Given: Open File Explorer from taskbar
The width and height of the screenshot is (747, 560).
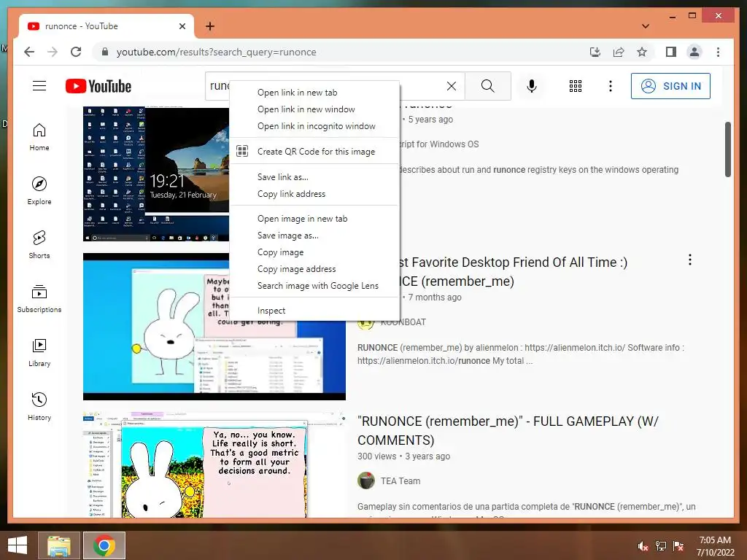Looking at the screenshot, I should pyautogui.click(x=58, y=545).
